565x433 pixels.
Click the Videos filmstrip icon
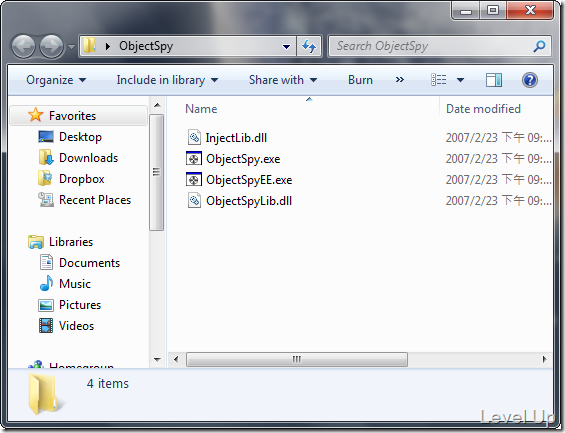coord(46,326)
